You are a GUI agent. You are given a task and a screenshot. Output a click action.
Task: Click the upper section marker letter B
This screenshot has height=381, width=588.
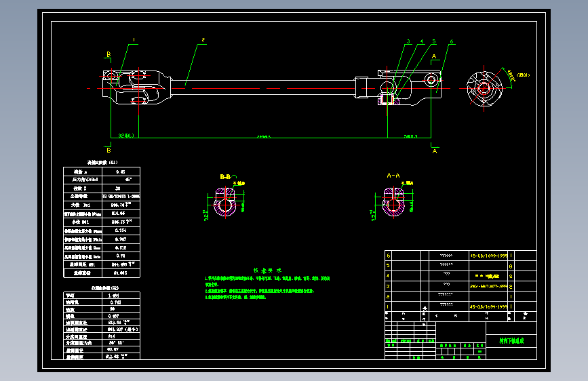pyautogui.click(x=109, y=54)
